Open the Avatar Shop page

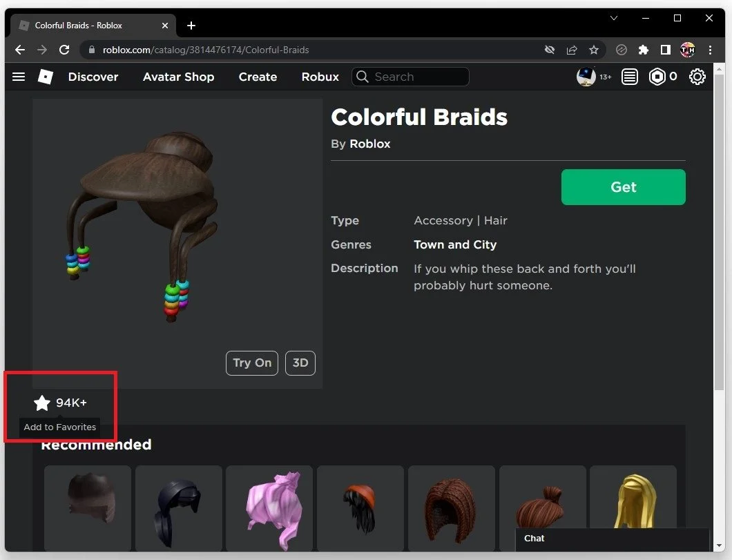pos(178,77)
